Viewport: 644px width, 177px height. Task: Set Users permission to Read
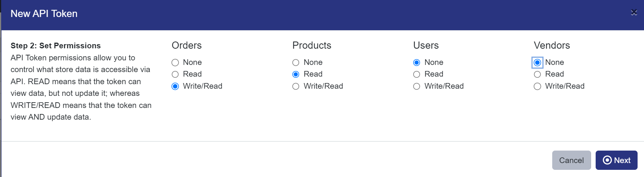(x=417, y=74)
